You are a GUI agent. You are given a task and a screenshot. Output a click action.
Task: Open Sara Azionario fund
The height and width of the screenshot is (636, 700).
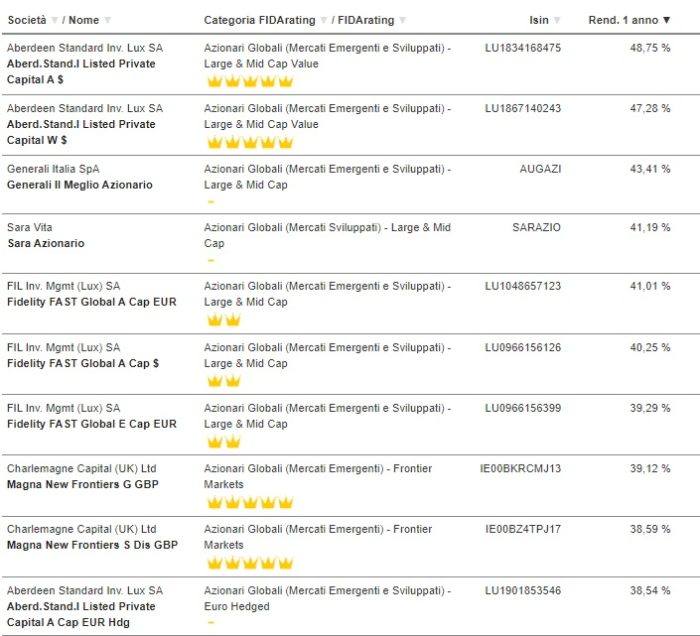pyautogui.click(x=46, y=243)
